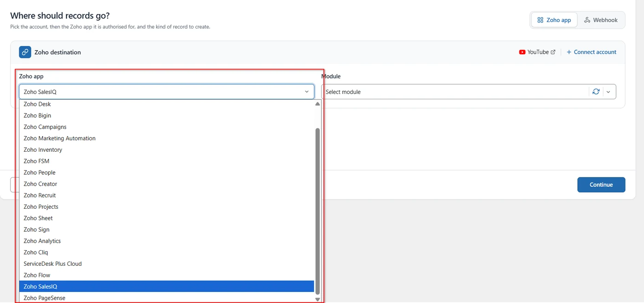
Task: Switch to the Webhook tab
Action: click(601, 20)
